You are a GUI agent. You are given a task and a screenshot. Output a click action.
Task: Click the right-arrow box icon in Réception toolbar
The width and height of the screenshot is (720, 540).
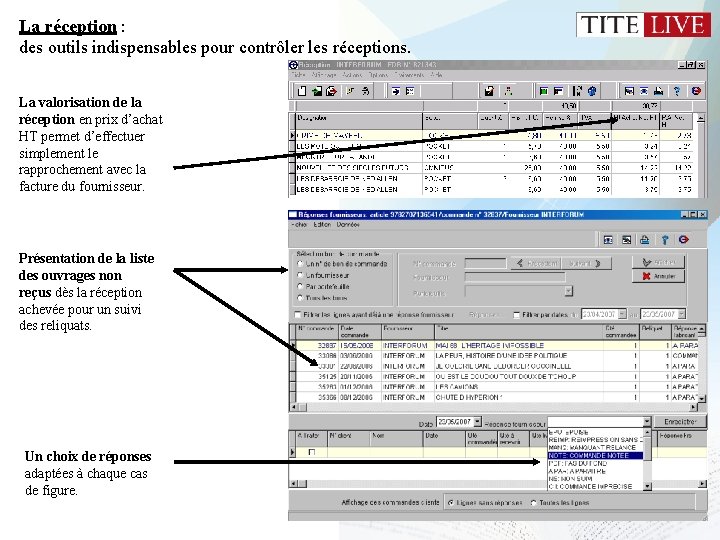(x=395, y=91)
